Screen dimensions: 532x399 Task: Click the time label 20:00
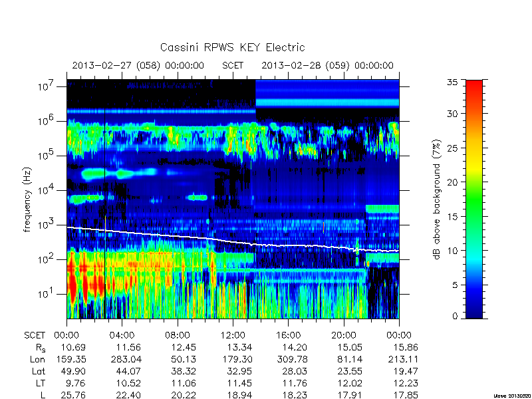coord(344,336)
